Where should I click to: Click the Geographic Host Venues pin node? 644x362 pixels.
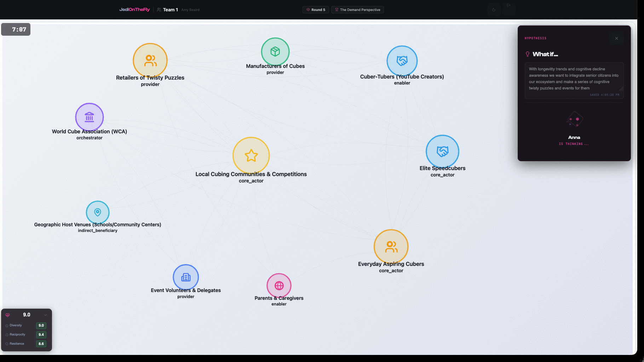(x=98, y=212)
